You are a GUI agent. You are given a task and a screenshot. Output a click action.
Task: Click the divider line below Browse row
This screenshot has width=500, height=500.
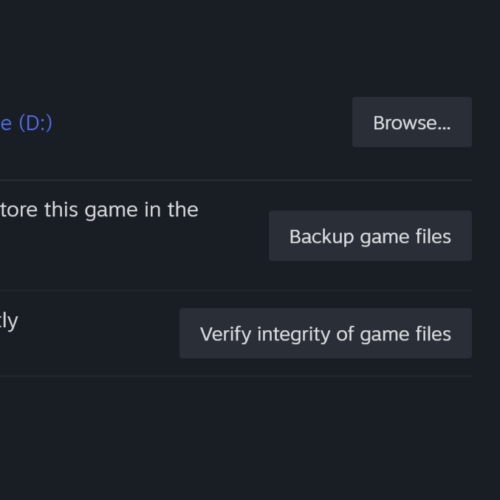coord(236,180)
